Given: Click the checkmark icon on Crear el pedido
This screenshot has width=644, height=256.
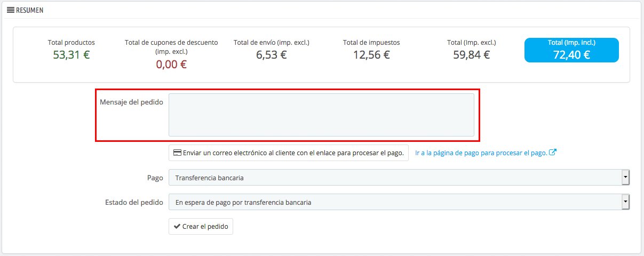Looking at the screenshot, I should coord(177,226).
